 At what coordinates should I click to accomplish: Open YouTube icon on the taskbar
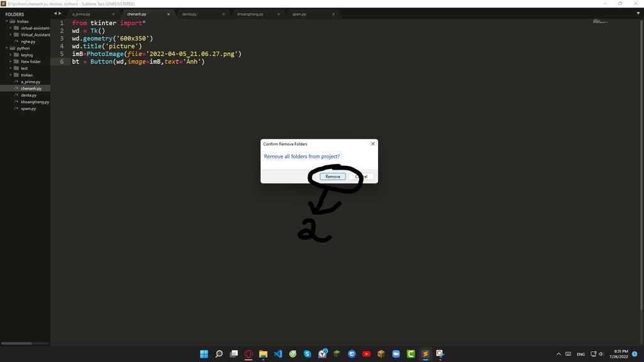pyautogui.click(x=367, y=354)
